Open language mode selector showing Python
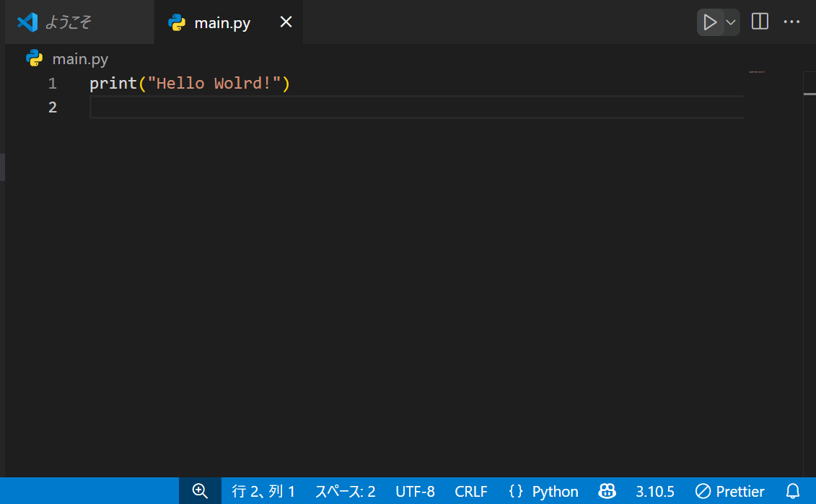The height and width of the screenshot is (504, 816). [x=543, y=491]
